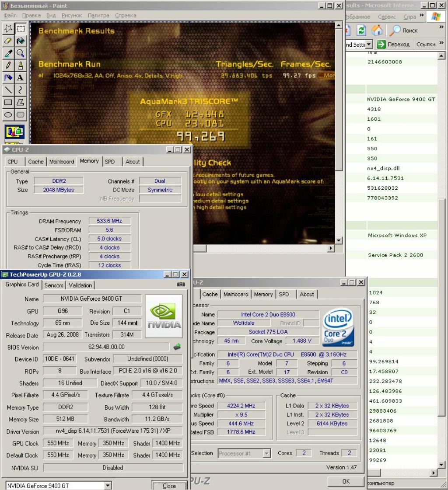Expand the Internet Explorer address bar dropdown
Image resolution: width=448 pixels, height=490 pixels.
[369, 45]
